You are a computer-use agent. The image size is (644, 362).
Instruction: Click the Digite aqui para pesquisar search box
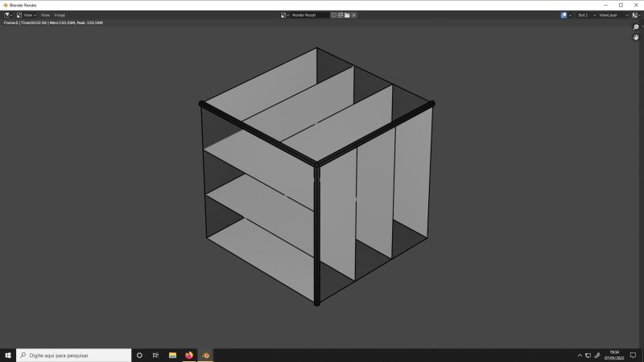74,356
